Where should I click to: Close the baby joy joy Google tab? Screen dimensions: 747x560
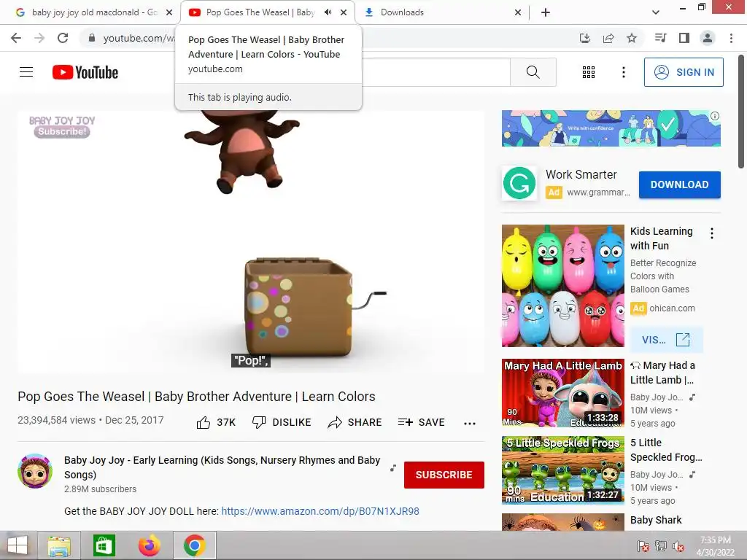(169, 12)
